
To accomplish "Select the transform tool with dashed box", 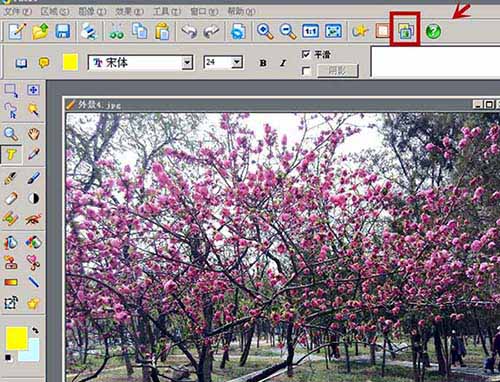I will pyautogui.click(x=11, y=303).
